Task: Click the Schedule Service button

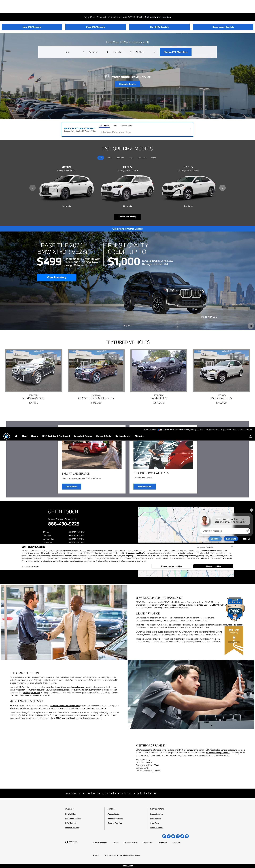Action: (x=127, y=84)
